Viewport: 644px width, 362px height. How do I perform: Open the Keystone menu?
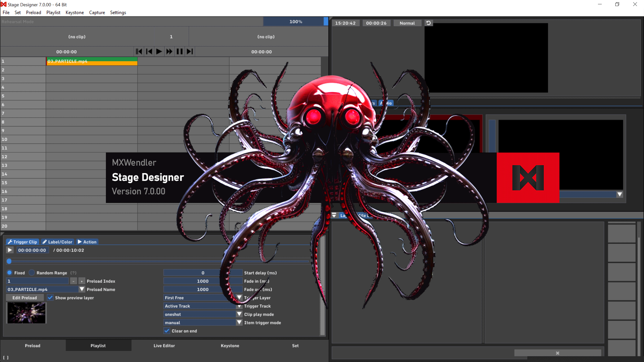pos(75,12)
